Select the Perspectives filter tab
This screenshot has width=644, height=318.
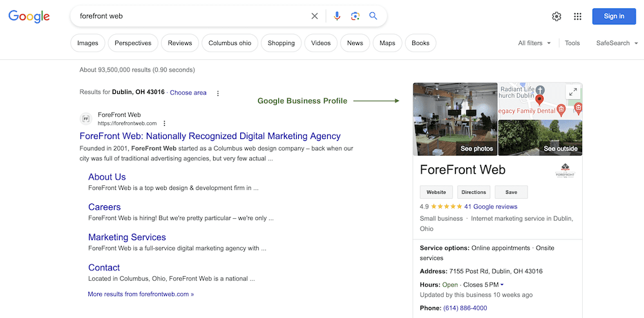133,43
